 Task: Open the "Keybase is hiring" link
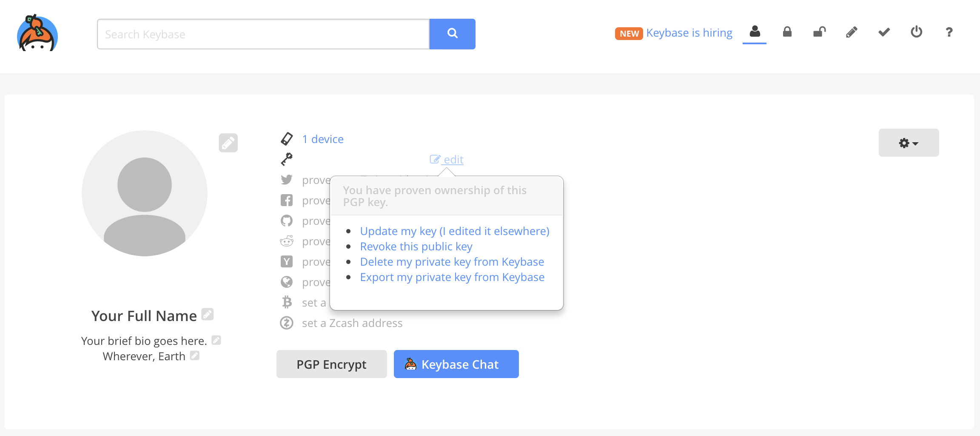[x=689, y=32]
